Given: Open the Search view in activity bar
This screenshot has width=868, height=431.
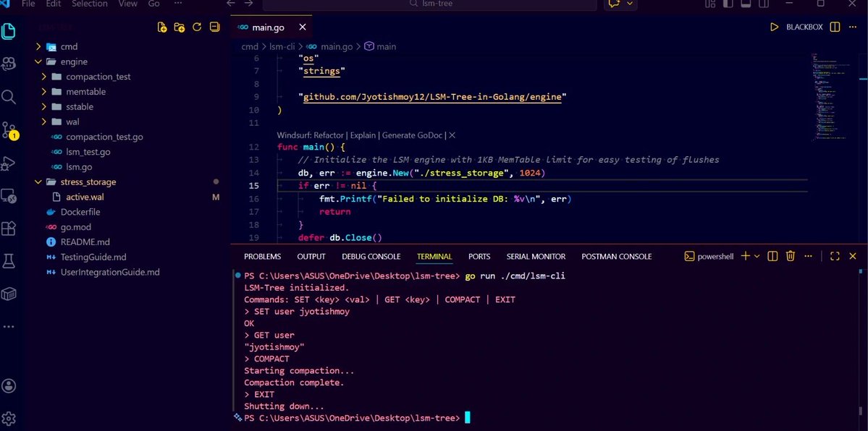Looking at the screenshot, I should point(8,98).
